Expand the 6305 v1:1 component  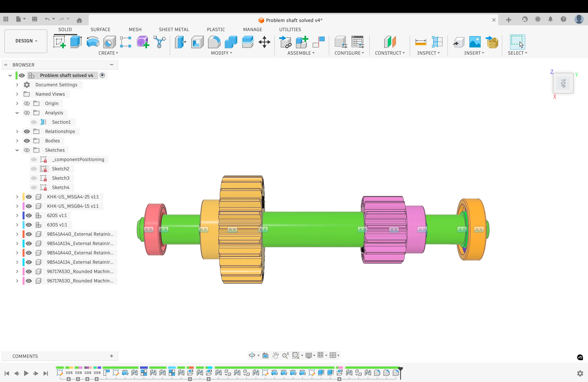pos(17,225)
